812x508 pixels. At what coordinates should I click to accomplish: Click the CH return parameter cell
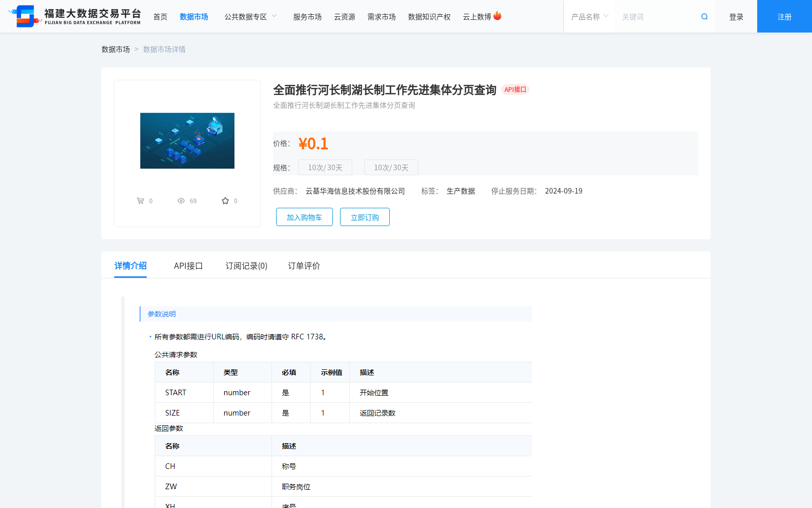click(213, 466)
